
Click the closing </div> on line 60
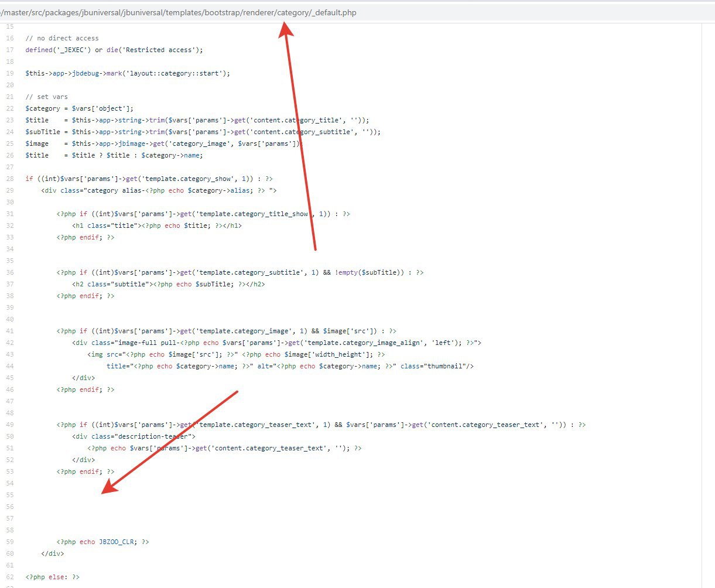point(53,553)
